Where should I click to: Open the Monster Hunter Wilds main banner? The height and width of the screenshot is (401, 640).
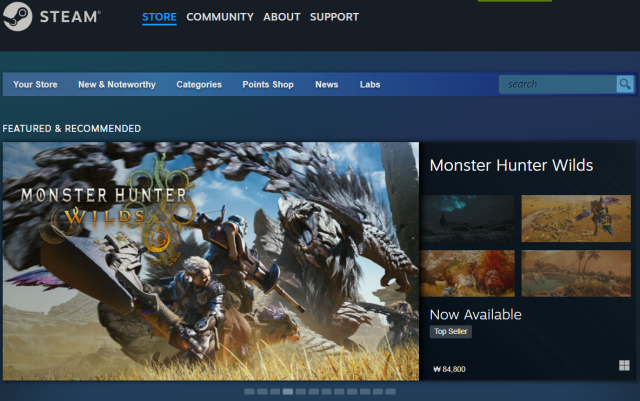(x=211, y=261)
